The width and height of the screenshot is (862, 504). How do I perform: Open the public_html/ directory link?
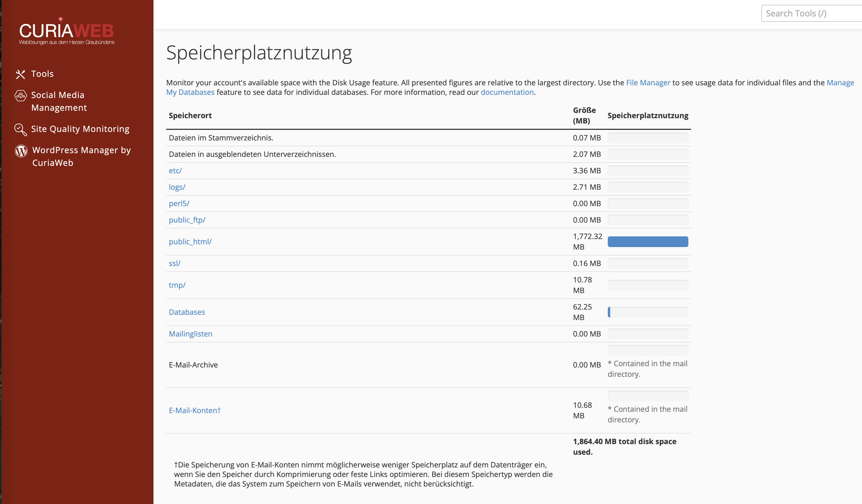190,242
